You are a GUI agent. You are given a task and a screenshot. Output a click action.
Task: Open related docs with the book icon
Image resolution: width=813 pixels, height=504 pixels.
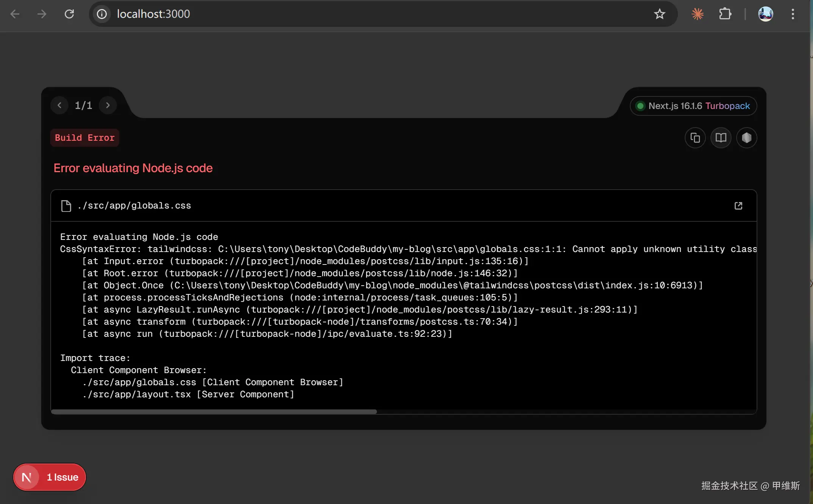click(721, 138)
